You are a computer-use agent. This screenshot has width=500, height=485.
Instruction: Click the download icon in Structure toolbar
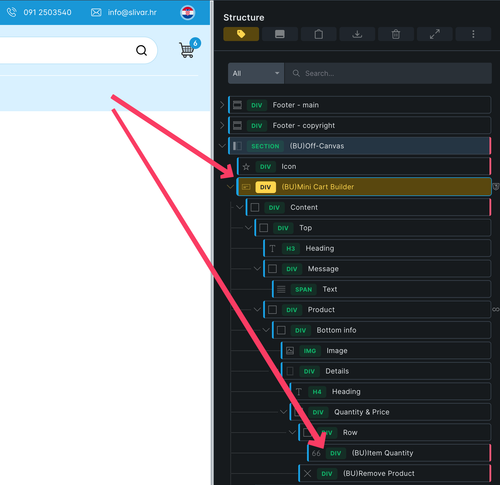point(357,34)
